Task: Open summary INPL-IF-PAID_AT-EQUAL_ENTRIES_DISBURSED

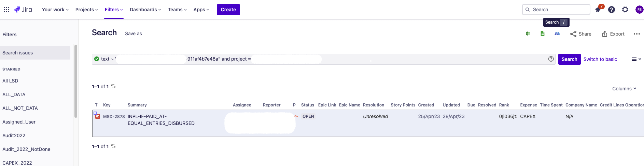Action: coord(161,120)
